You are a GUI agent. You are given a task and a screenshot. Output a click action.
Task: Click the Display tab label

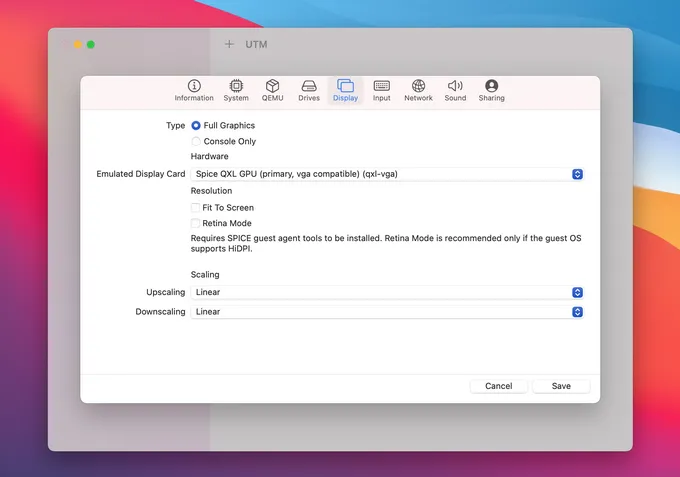pos(345,98)
